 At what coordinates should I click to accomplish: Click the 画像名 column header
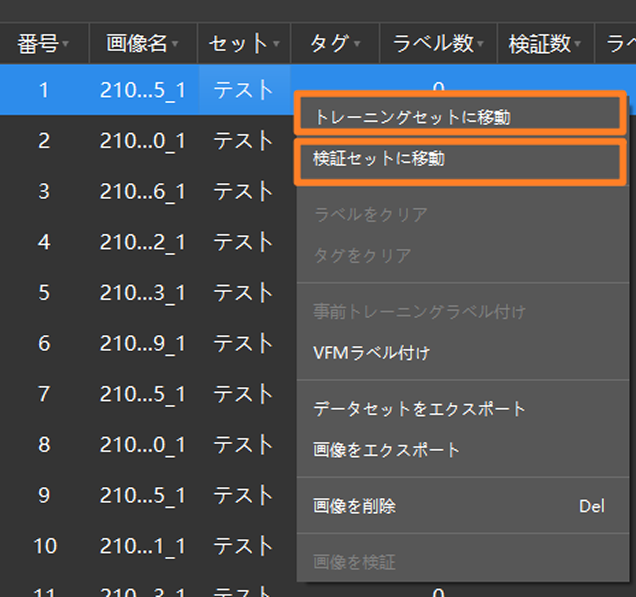[143, 43]
